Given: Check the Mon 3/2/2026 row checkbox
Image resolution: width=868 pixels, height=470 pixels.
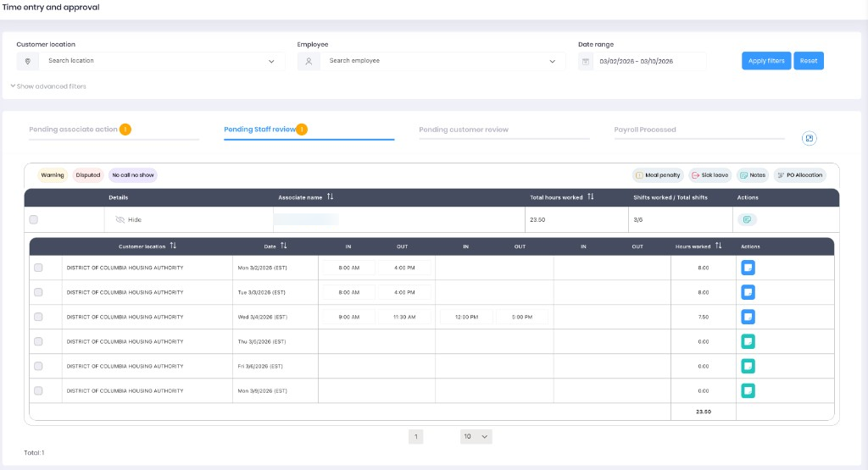Looking at the screenshot, I should pos(38,268).
